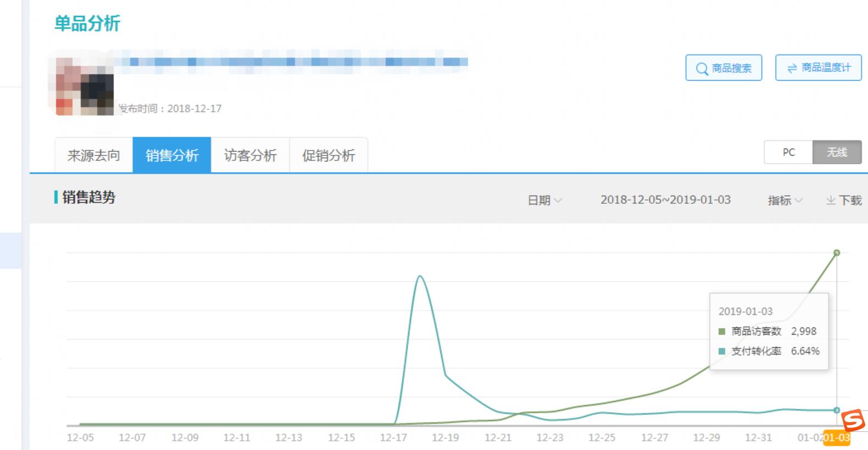
Task: Click the download arrow icon
Action: 831,200
